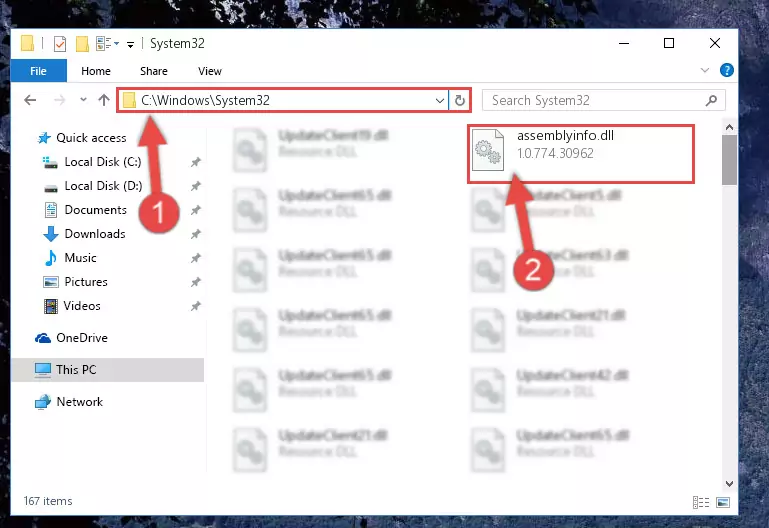Image resolution: width=769 pixels, height=528 pixels.
Task: Click the scroll down arrow
Action: pos(729,483)
